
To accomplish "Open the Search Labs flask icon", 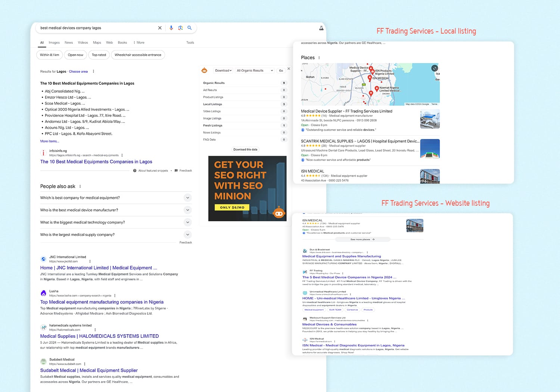I will pyautogui.click(x=321, y=28).
